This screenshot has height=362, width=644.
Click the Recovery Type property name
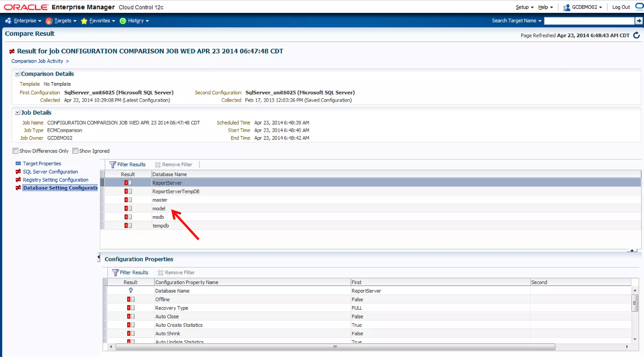click(172, 308)
